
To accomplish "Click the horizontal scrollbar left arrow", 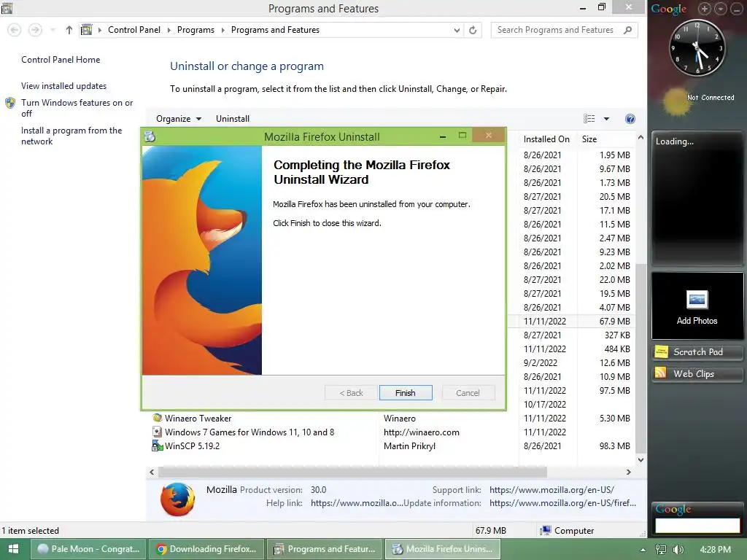I will pyautogui.click(x=152, y=472).
